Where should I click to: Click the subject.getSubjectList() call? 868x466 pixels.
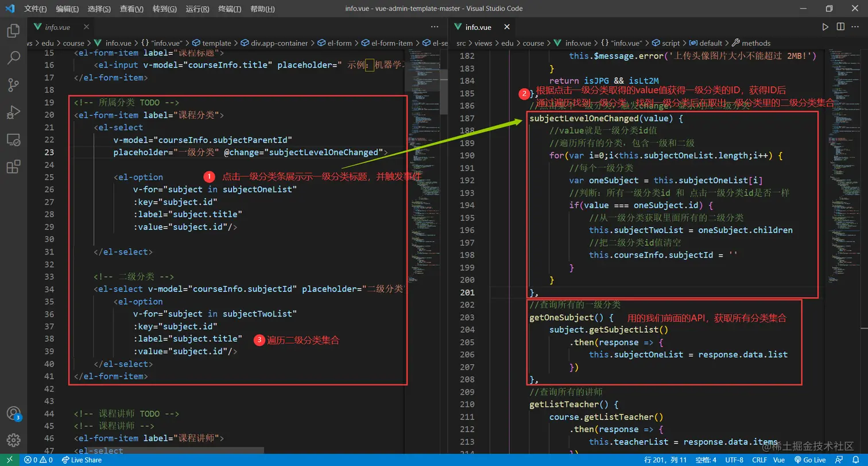(609, 330)
